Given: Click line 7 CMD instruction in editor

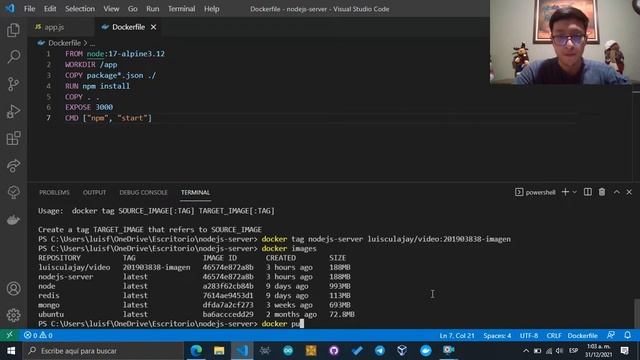Looking at the screenshot, I should point(108,118).
